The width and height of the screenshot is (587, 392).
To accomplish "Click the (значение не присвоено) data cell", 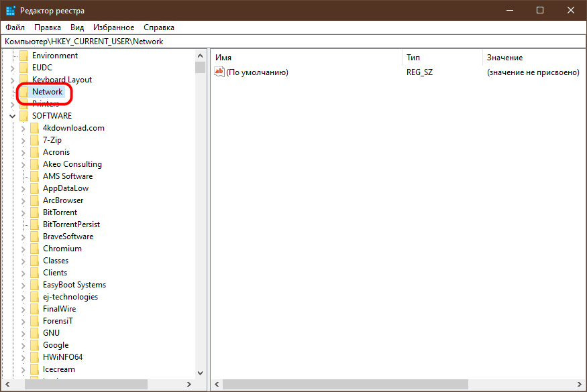I will [533, 72].
